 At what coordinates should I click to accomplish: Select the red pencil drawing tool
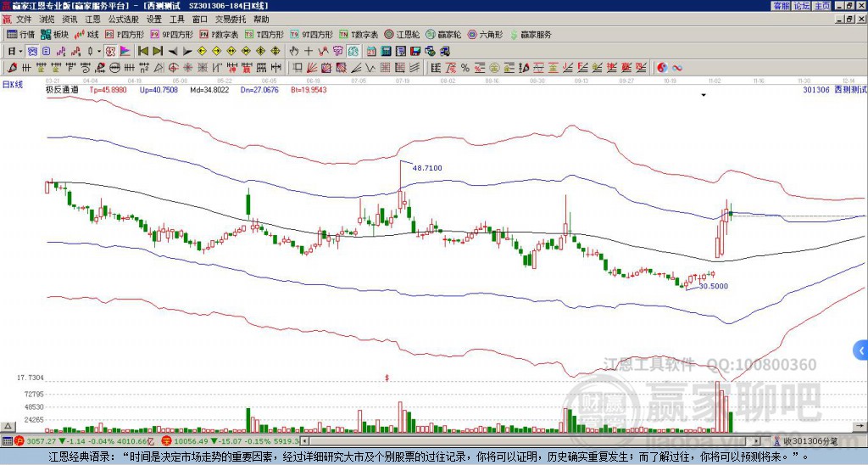click(11, 68)
